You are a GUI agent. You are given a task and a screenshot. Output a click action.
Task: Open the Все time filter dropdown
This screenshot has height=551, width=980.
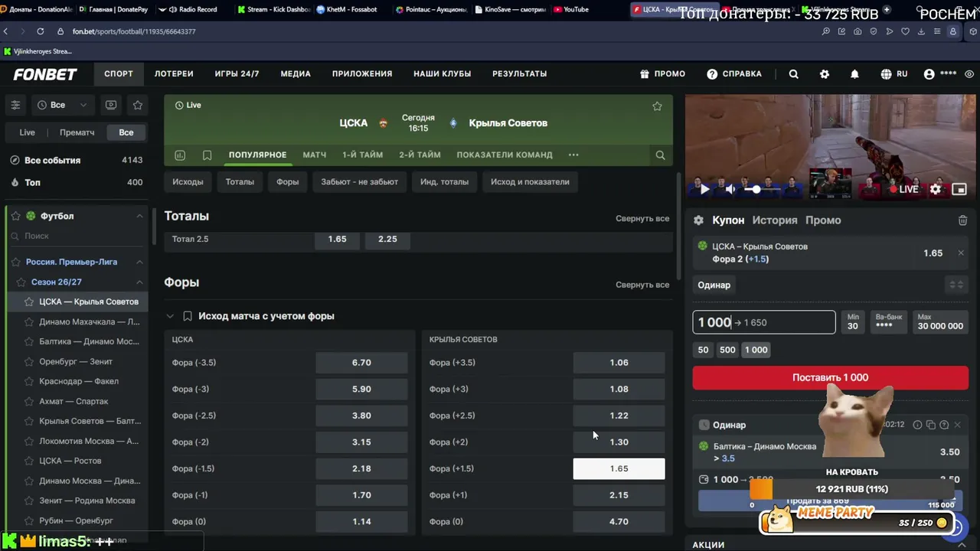pos(64,105)
